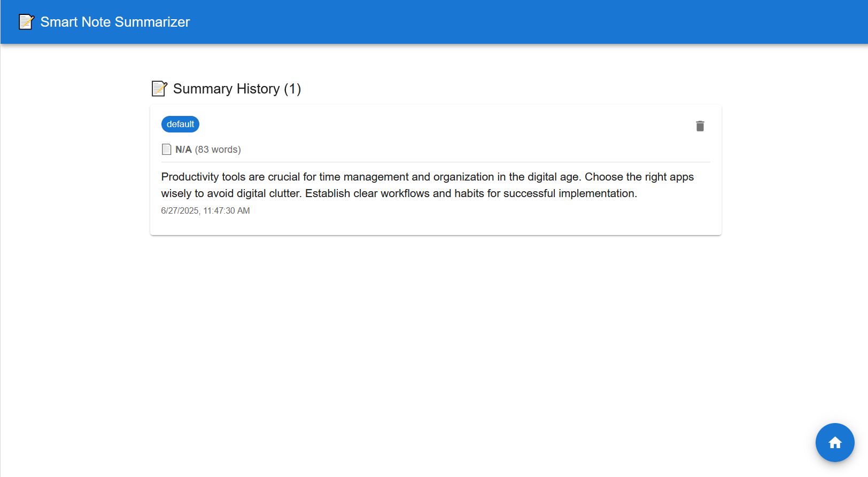
Task: Click the 11:47:30 AM time text
Action: 227,211
